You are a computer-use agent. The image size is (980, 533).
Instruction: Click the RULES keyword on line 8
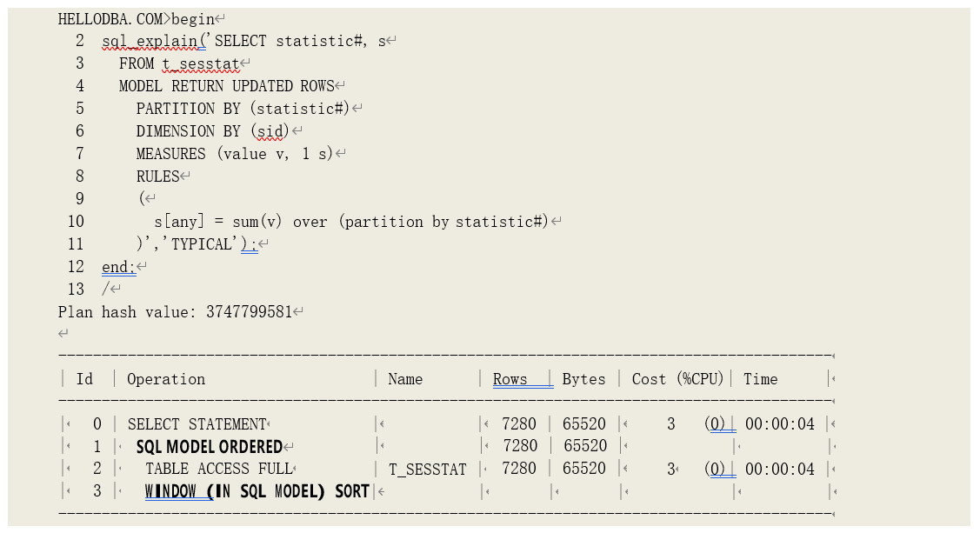[x=157, y=177]
